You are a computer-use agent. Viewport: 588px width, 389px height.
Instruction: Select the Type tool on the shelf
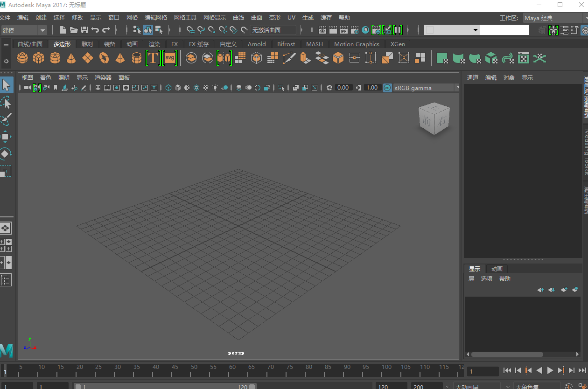(152, 58)
